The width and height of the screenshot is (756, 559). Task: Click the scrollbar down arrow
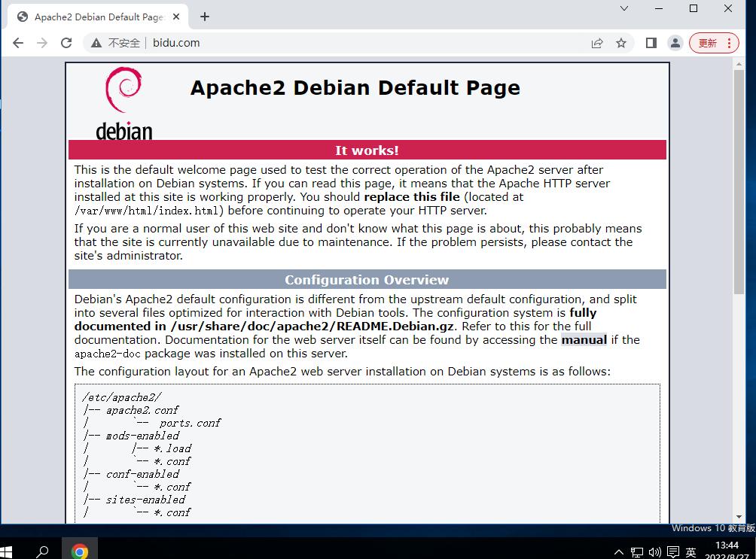[739, 517]
